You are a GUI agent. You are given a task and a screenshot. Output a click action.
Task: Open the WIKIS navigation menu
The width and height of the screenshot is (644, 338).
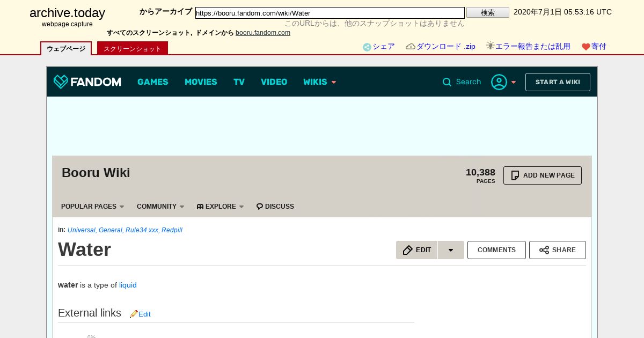pyautogui.click(x=315, y=82)
